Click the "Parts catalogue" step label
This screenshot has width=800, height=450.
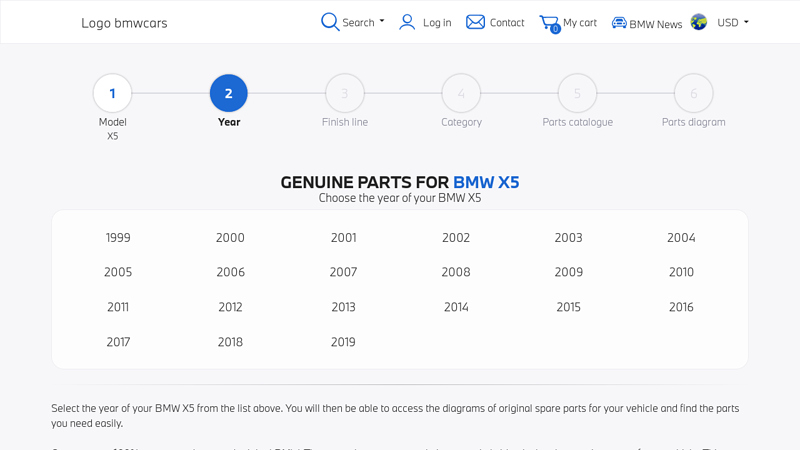(x=578, y=122)
